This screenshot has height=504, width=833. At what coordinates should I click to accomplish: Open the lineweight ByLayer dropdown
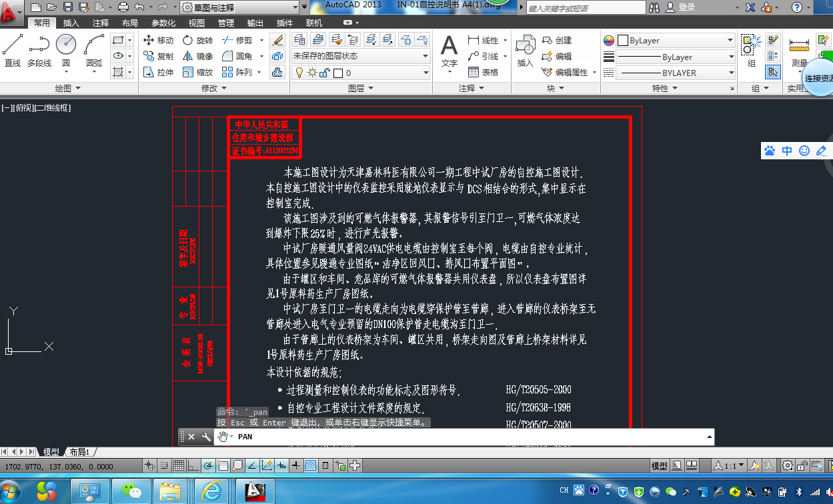[x=676, y=57]
